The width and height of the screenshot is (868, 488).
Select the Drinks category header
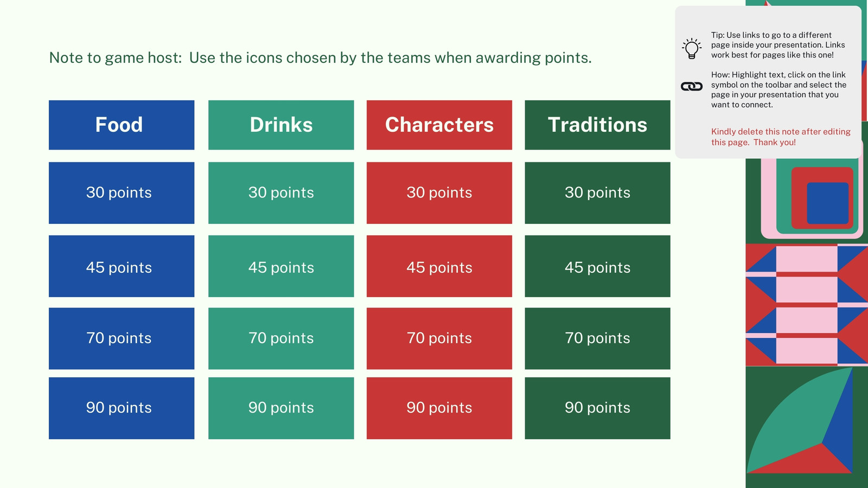tap(281, 125)
